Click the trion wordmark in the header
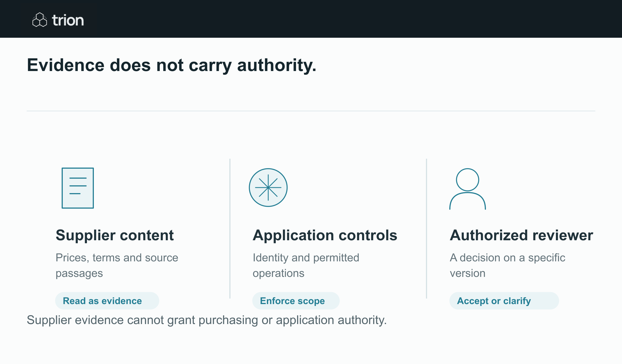 (x=68, y=20)
